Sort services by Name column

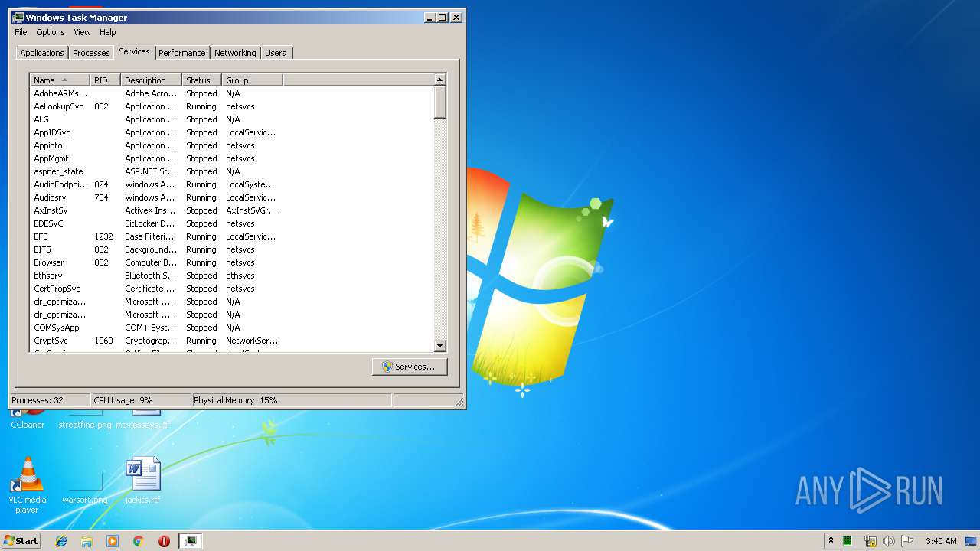tap(60, 80)
